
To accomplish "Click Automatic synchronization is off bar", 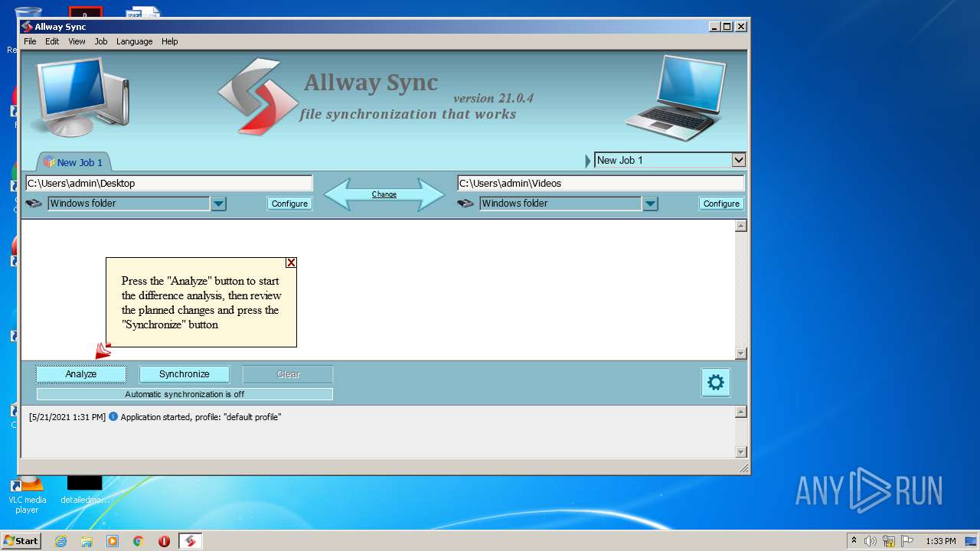I will (185, 394).
